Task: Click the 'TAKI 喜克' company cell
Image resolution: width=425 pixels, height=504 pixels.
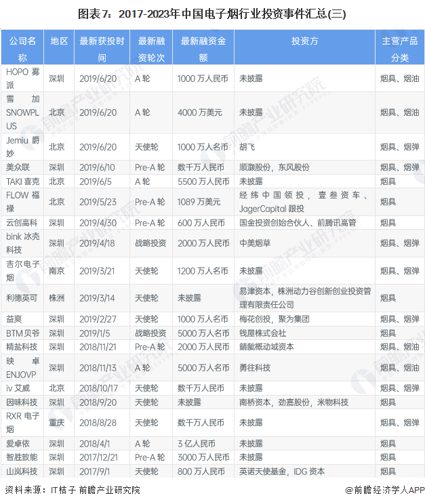Action: (22, 182)
